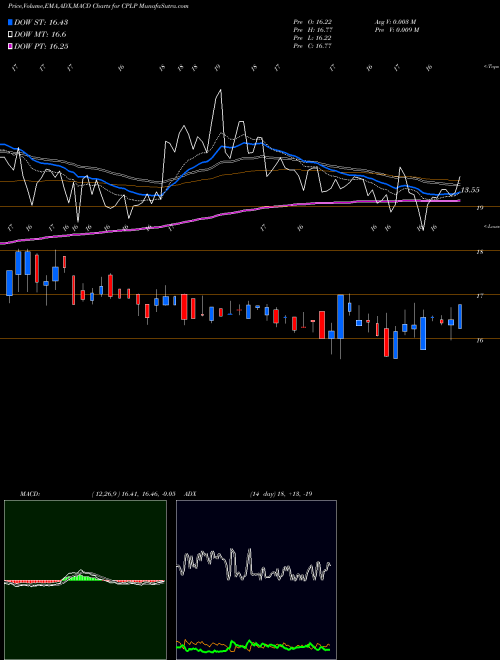
Task: Open the green MACD histogram panel
Action: pyautogui.click(x=85, y=580)
